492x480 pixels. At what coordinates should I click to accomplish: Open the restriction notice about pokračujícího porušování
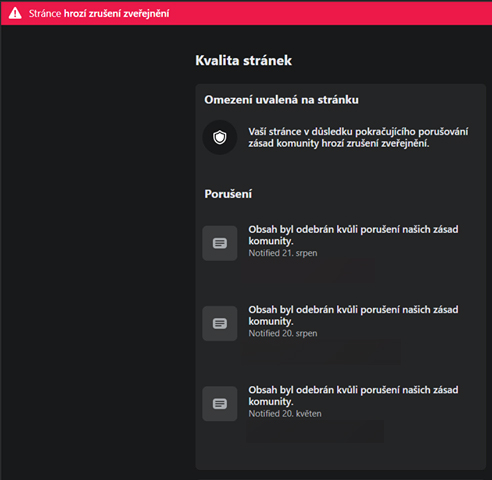[x=358, y=137]
